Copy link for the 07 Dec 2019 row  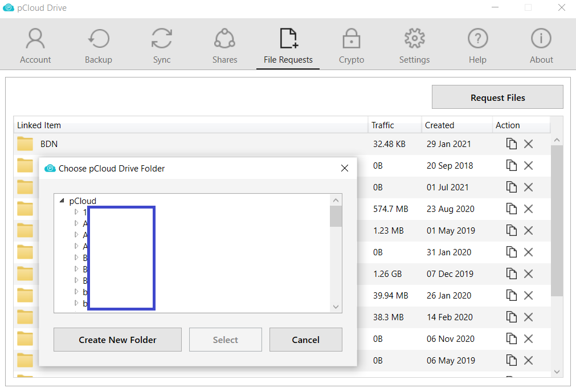[512, 273]
